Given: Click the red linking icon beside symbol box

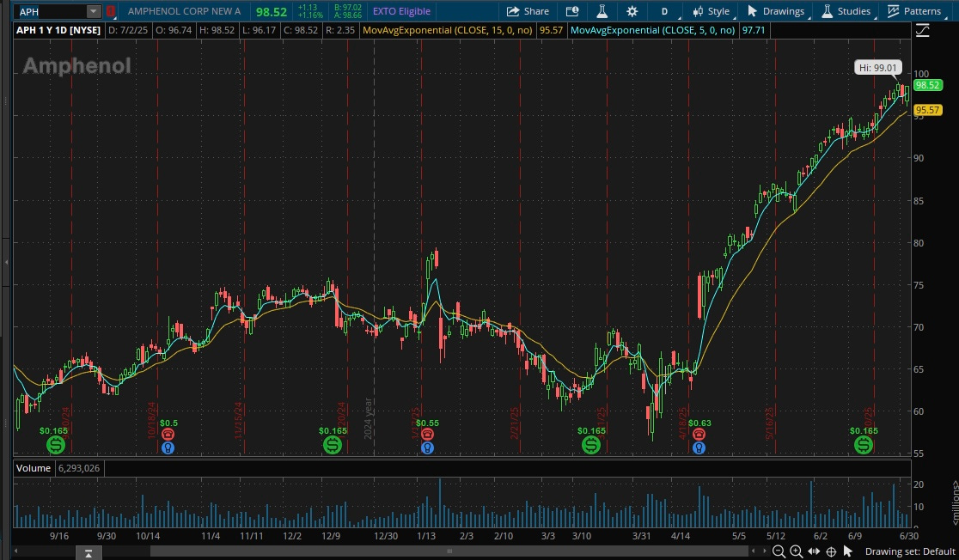Looking at the screenshot, I should click(110, 11).
